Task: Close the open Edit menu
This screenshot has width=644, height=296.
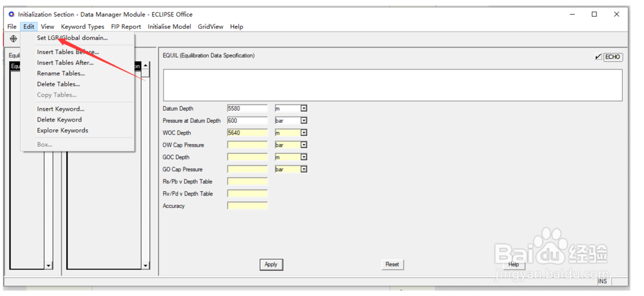Action: (x=29, y=26)
